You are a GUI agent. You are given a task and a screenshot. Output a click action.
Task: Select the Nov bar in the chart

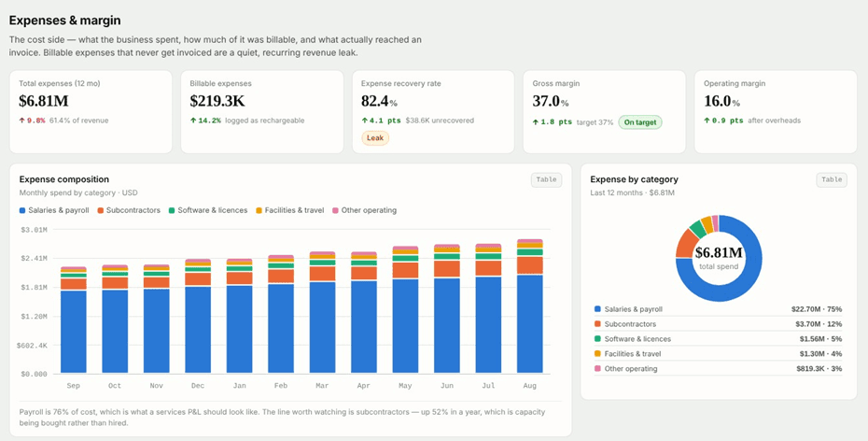click(157, 319)
